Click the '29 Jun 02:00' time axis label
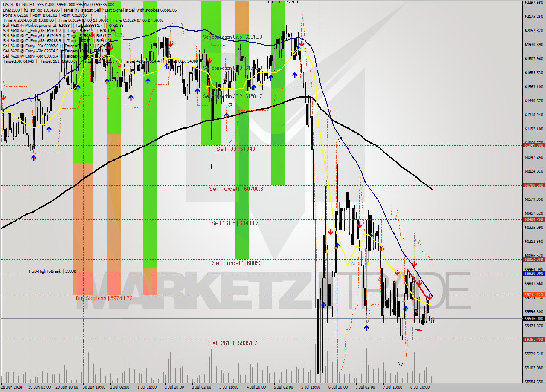 click(39, 387)
